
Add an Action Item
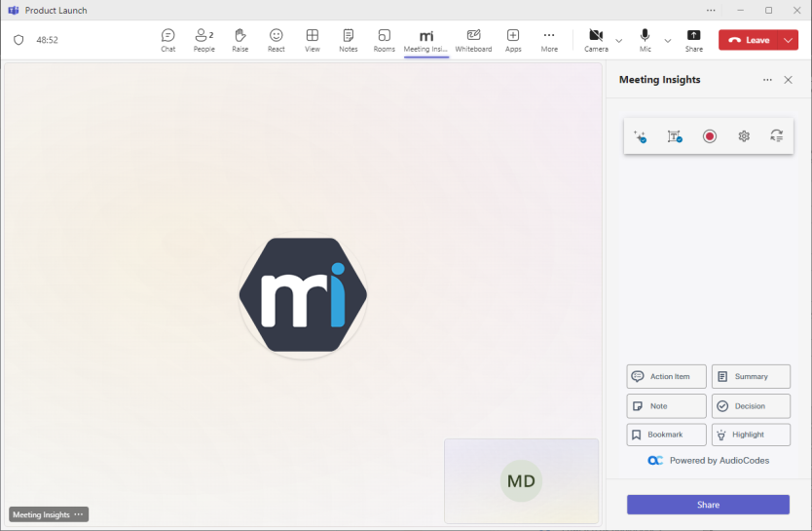666,376
